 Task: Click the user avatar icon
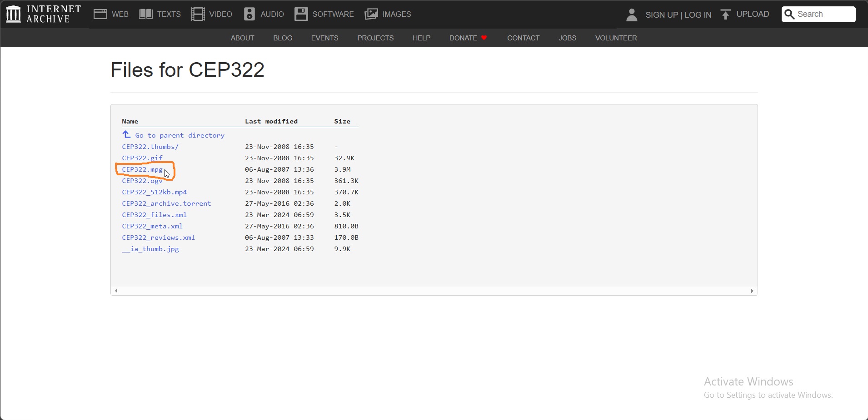(x=632, y=15)
